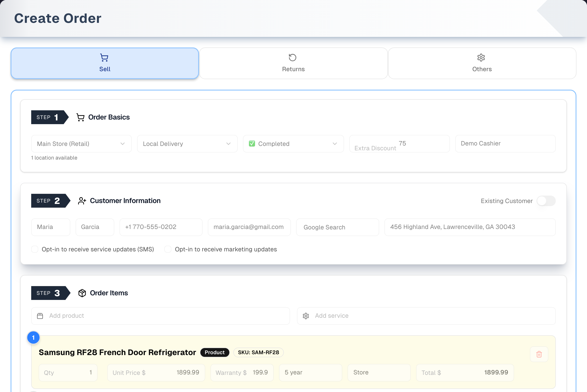Click the Order Items heading text
587x392 pixels.
109,293
